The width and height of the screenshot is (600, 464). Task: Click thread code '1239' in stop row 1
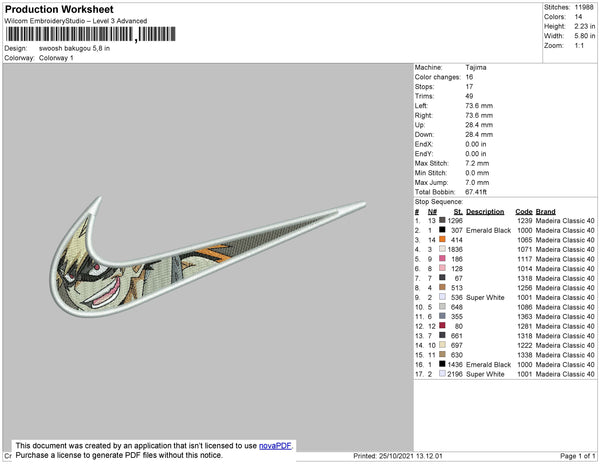coord(525,221)
